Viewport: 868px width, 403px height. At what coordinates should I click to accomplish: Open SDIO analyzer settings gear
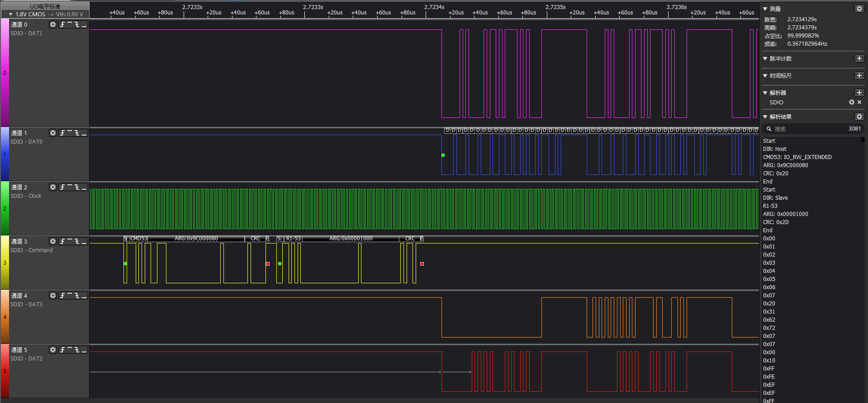[x=852, y=103]
